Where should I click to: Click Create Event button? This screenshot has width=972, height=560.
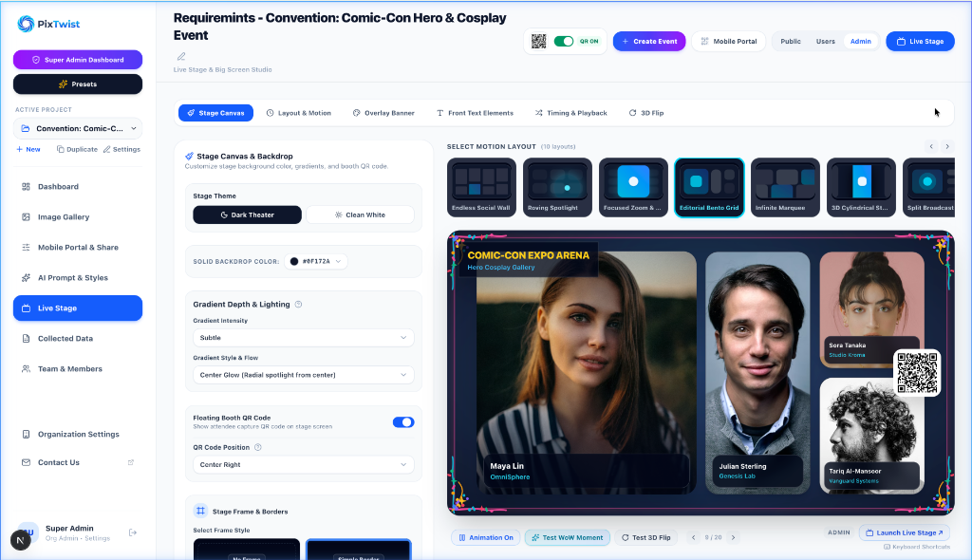[x=649, y=42]
